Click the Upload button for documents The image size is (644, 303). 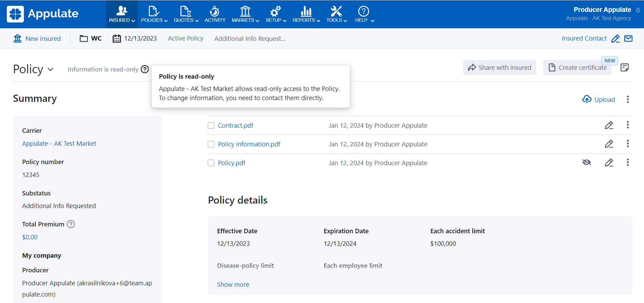pyautogui.click(x=599, y=99)
